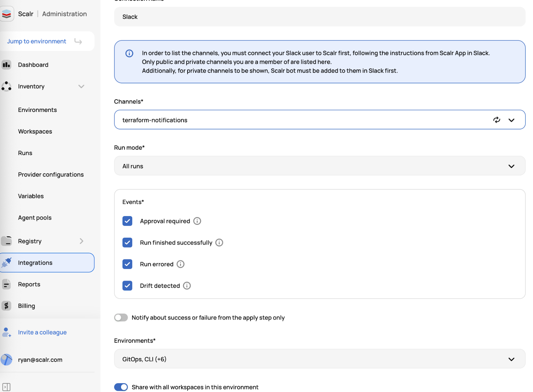Open the Environments dropdown

click(319, 359)
